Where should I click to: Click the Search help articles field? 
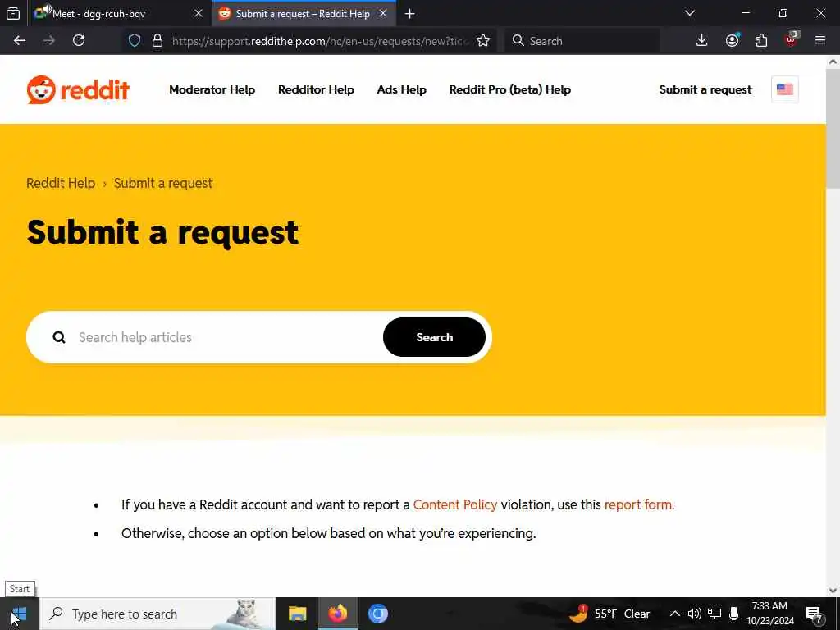(x=228, y=337)
